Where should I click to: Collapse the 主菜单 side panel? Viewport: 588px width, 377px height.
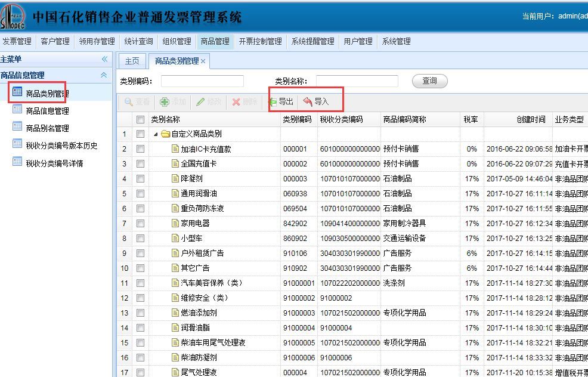click(x=104, y=59)
